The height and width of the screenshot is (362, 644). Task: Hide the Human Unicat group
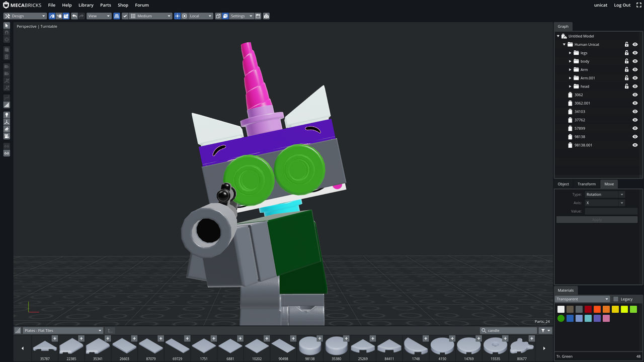(635, 44)
